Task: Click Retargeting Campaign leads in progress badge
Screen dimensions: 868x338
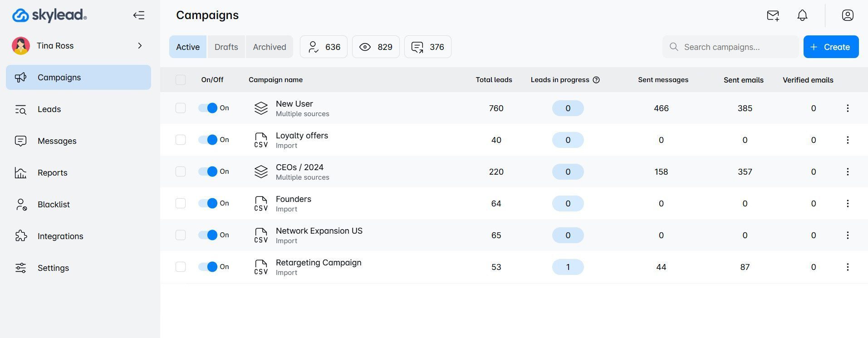Action: tap(568, 267)
